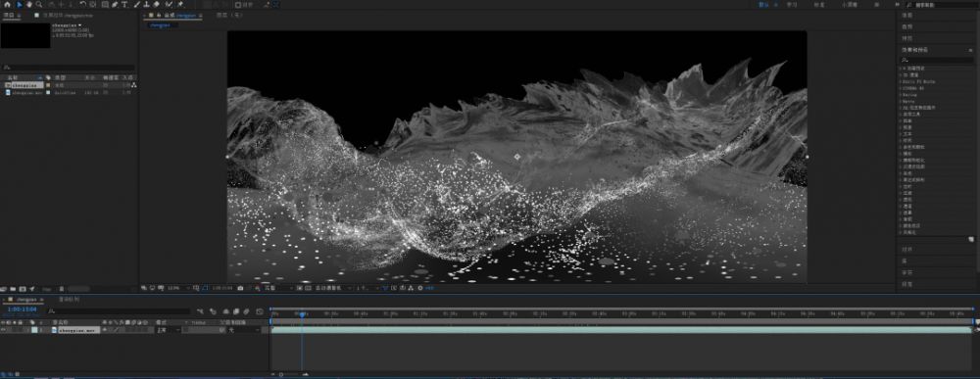Click the region of interest icon under viewer
The height and width of the screenshot is (379, 980).
299,288
